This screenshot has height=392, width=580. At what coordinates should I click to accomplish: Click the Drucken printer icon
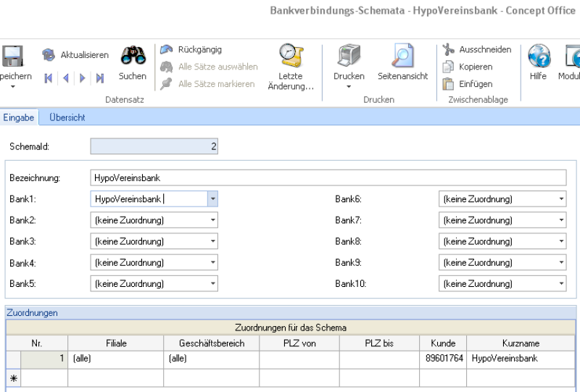point(349,56)
